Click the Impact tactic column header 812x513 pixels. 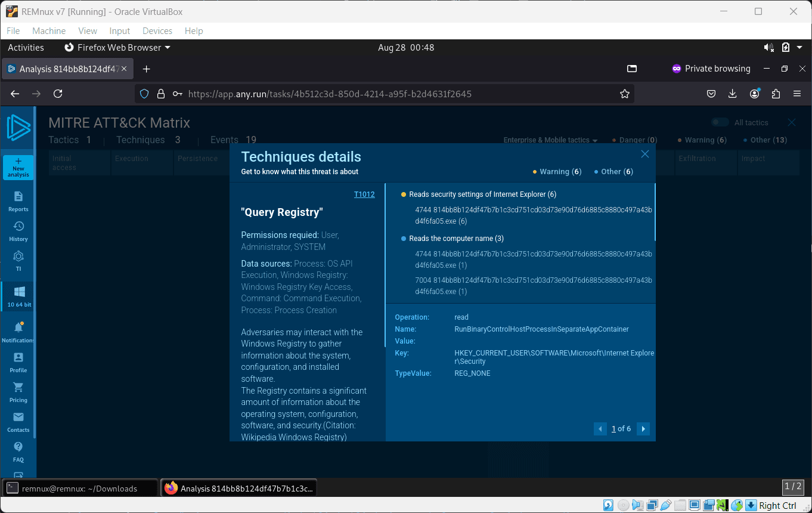(x=769, y=162)
